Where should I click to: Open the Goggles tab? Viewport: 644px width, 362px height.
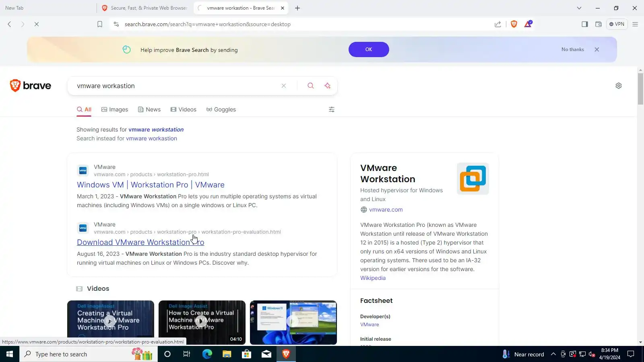221,109
